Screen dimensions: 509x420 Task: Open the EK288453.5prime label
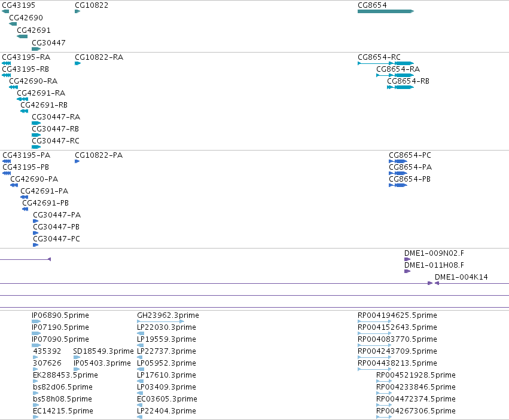pyautogui.click(x=66, y=375)
